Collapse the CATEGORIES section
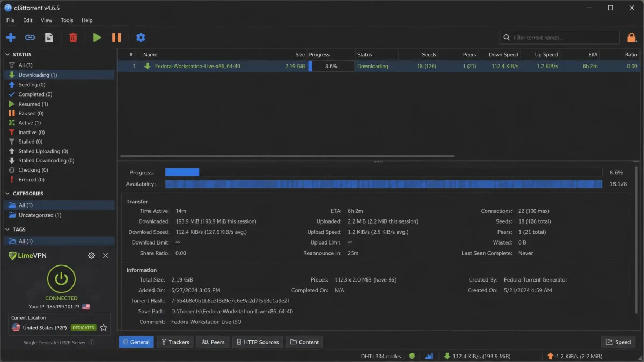The width and height of the screenshot is (644, 362). (8, 194)
